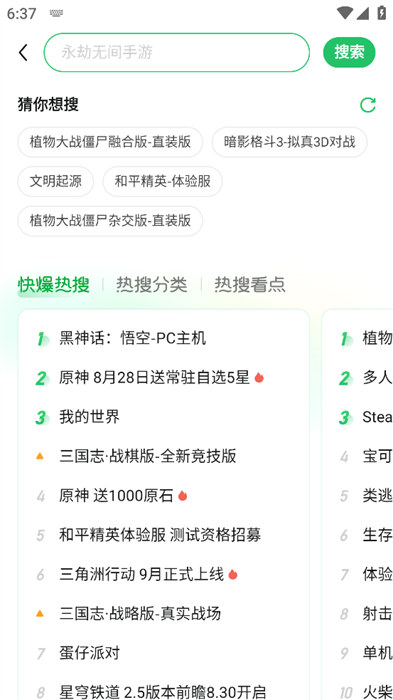
Task: Tap the fire icon beside 三角洲行动
Action: [x=233, y=574]
